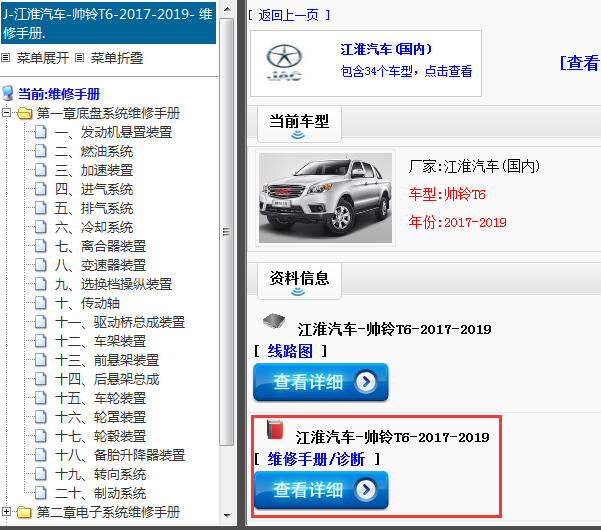Click the document icon beside 前悬架装置
This screenshot has width=601, height=530.
[x=41, y=360]
